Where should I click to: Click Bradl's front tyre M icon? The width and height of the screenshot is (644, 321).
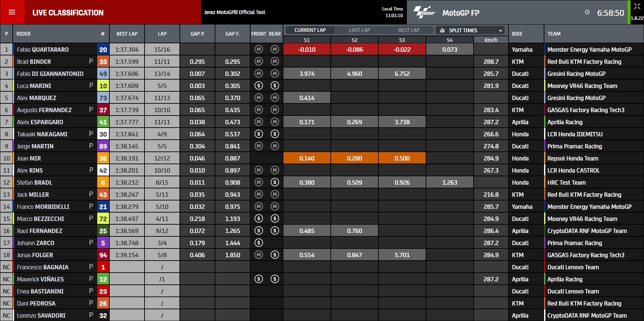[259, 182]
